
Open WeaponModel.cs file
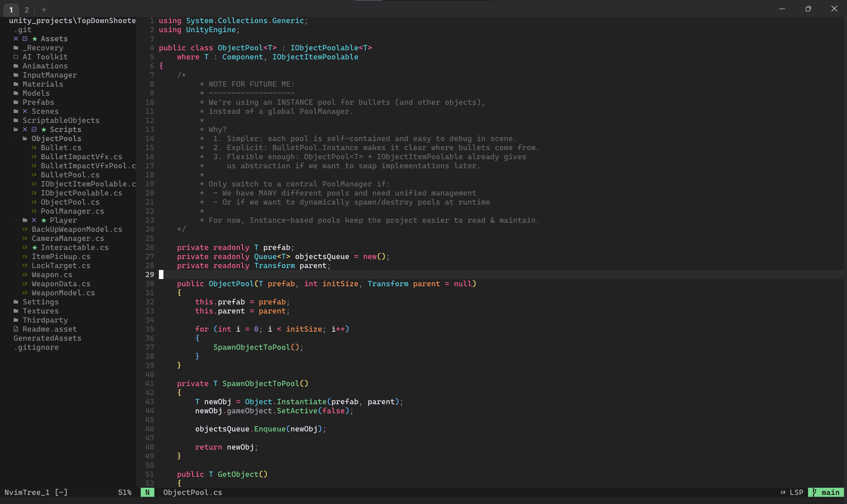click(x=63, y=293)
